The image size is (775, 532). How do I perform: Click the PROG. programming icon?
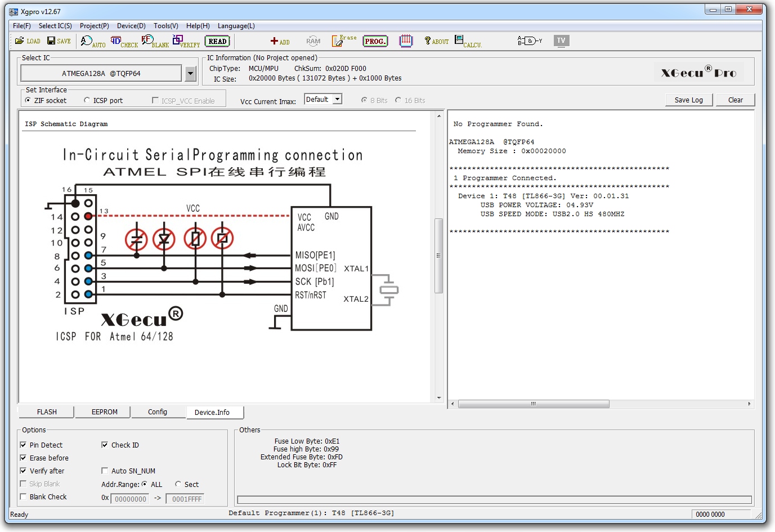[x=375, y=41]
